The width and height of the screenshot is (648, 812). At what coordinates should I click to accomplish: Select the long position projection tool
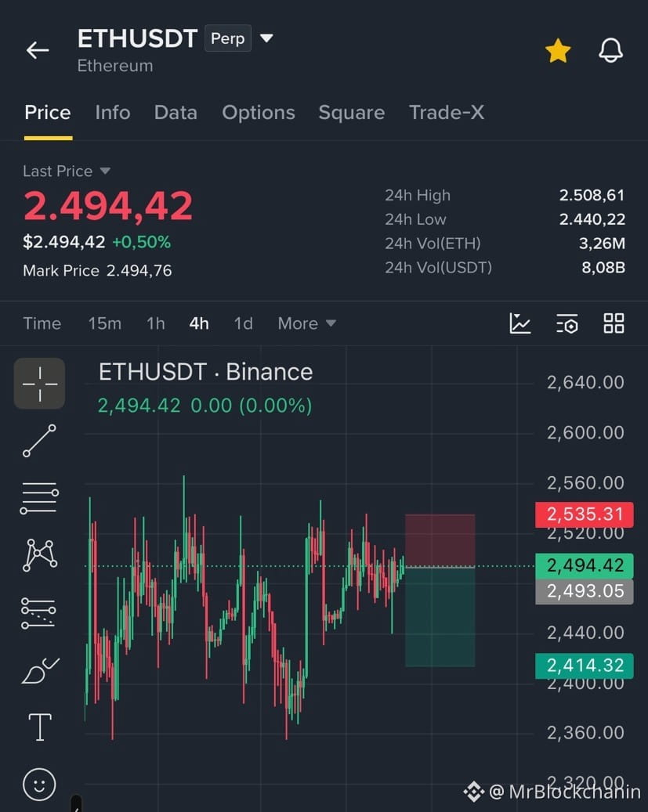(x=38, y=613)
